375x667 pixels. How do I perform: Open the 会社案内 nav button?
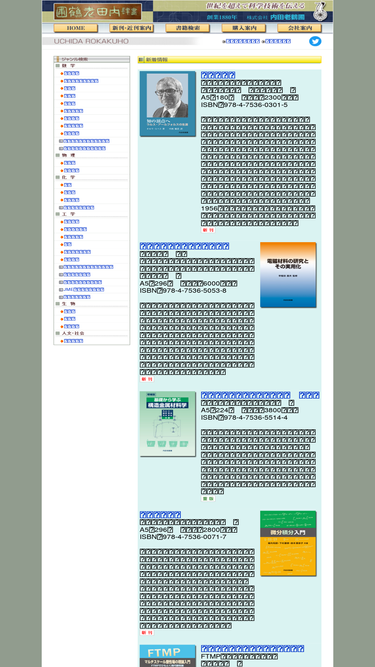tap(299, 28)
